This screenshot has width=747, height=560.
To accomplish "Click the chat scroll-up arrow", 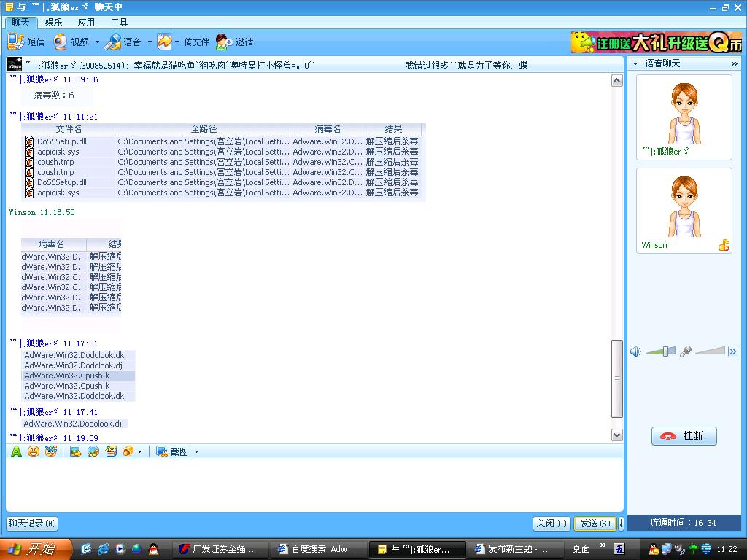I will tap(617, 81).
